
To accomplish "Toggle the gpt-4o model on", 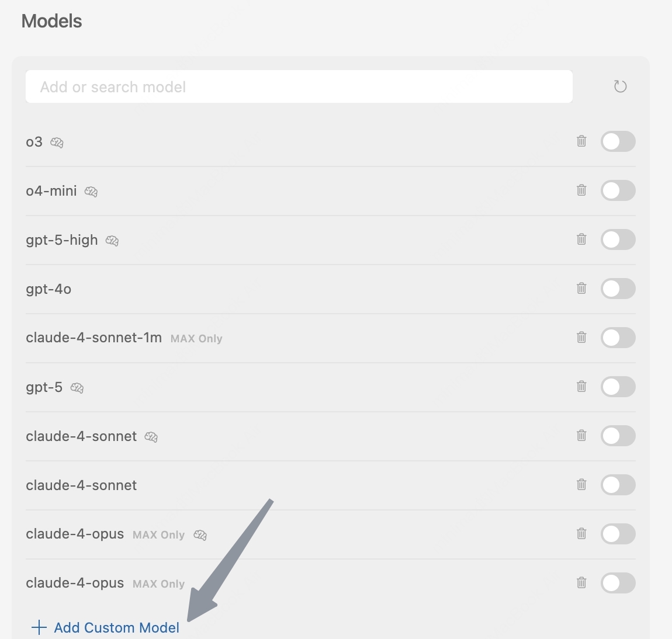I will tap(618, 289).
